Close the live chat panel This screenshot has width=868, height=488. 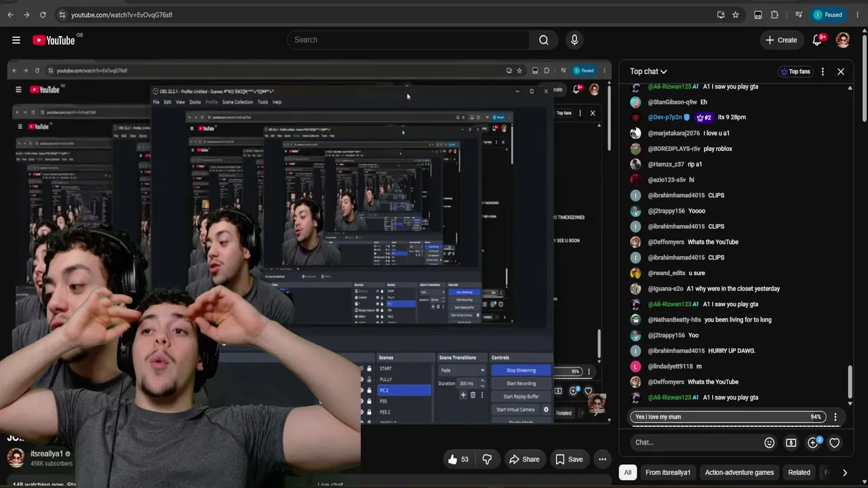click(x=841, y=71)
